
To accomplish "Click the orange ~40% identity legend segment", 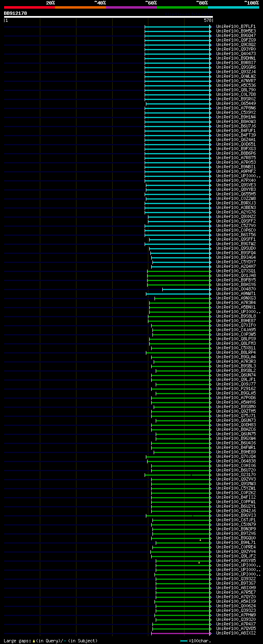I will pyautogui.click(x=80, y=7).
